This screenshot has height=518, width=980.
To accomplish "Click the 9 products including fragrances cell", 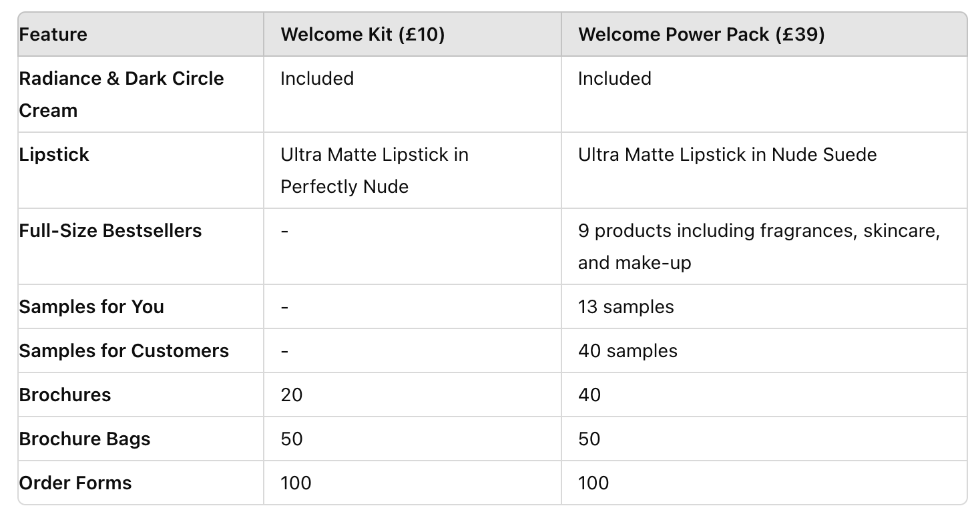I will (x=759, y=246).
